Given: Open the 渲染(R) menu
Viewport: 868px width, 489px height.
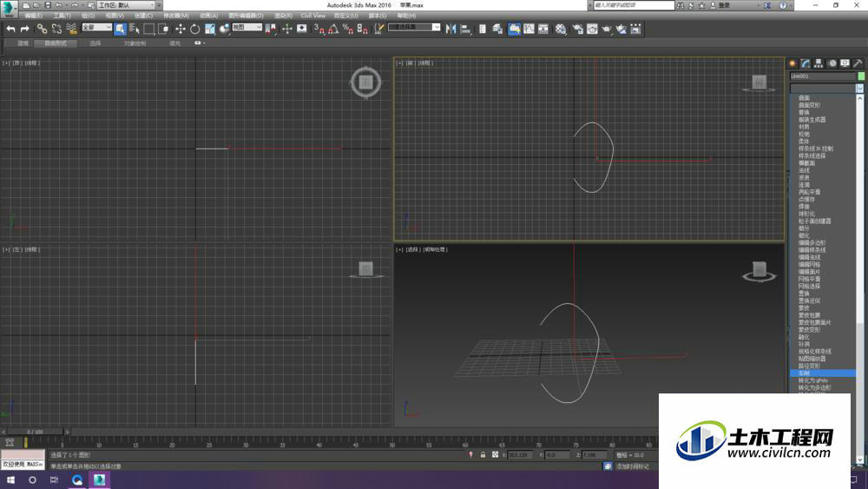Looking at the screenshot, I should click(284, 16).
